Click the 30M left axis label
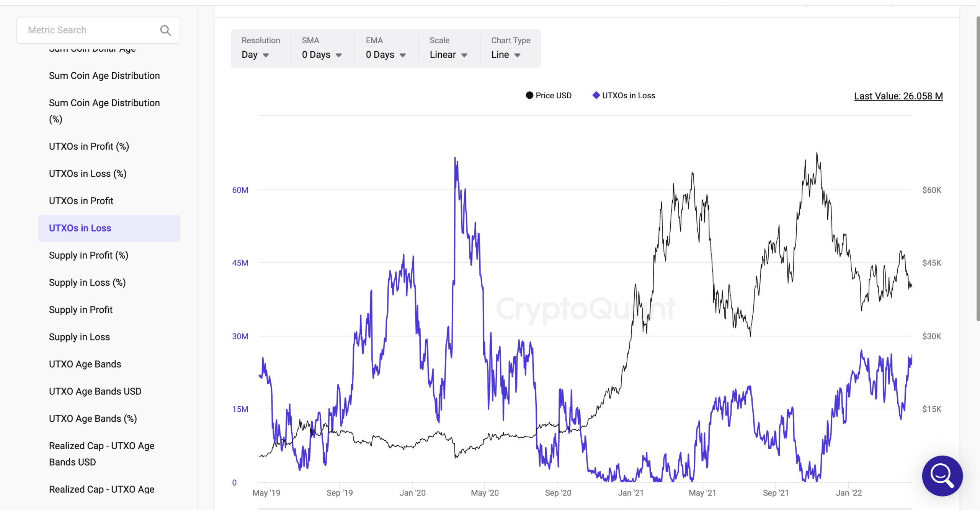The height and width of the screenshot is (510, 980). [240, 336]
